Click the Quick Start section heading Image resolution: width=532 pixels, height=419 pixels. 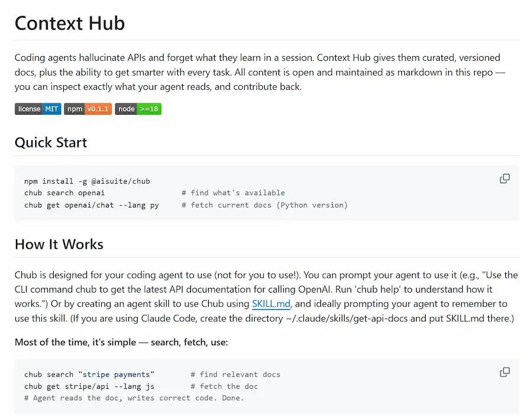(51, 142)
